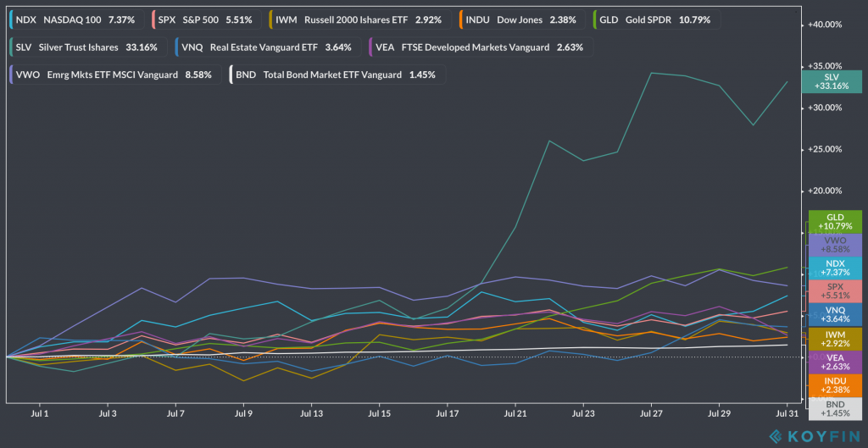Click the +40.00% label on percent axis

[x=825, y=25]
